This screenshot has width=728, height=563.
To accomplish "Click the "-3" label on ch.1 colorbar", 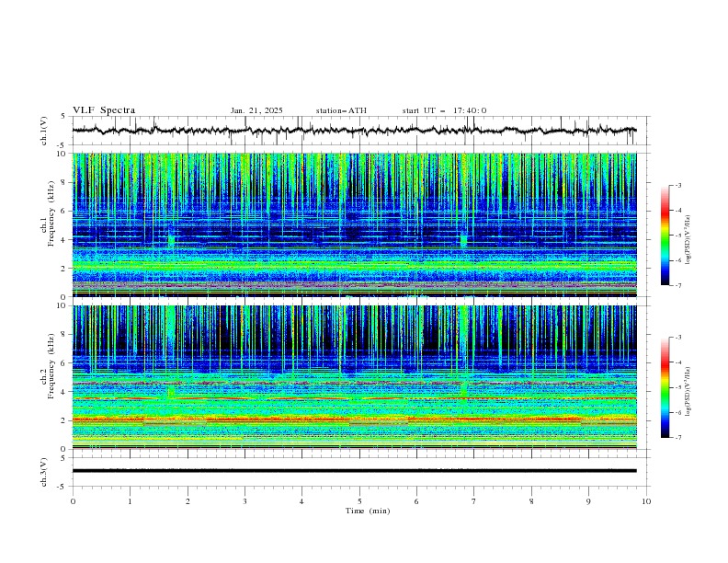I will pyautogui.click(x=677, y=185).
